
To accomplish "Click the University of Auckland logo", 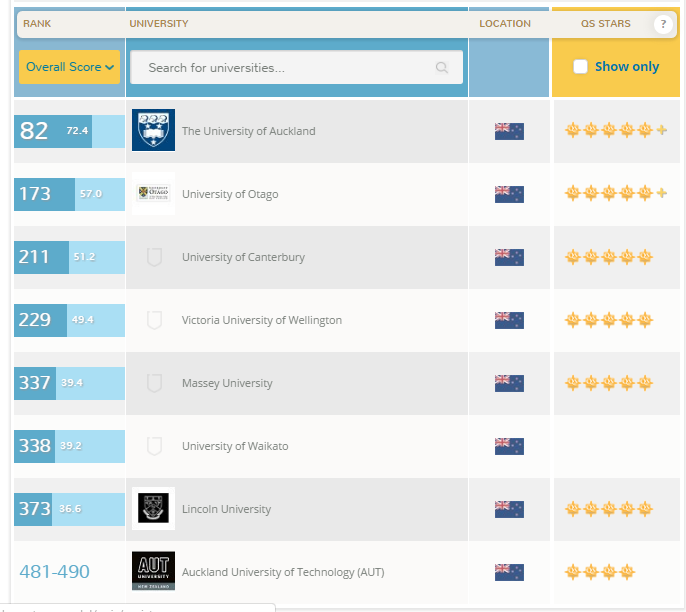I will click(154, 130).
